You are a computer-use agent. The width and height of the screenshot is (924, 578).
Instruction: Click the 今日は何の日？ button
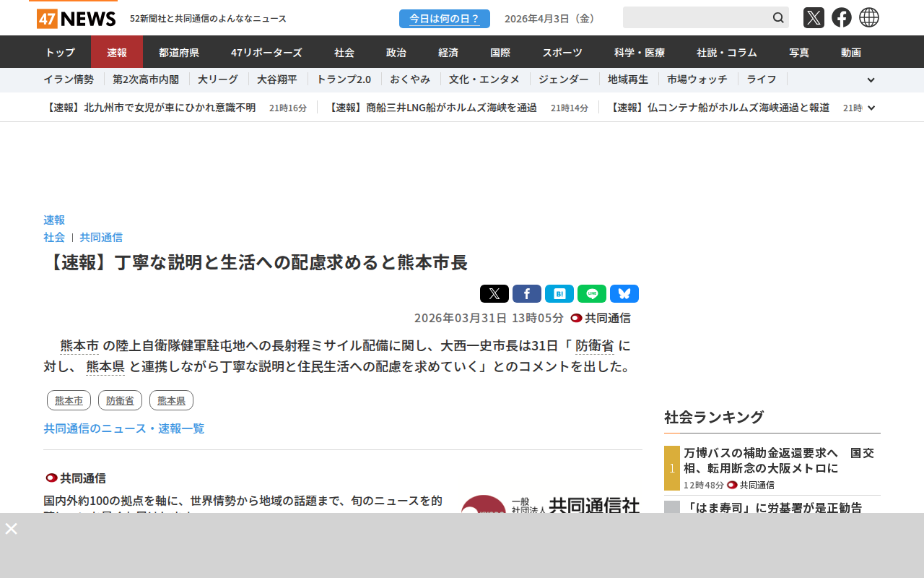click(x=445, y=19)
